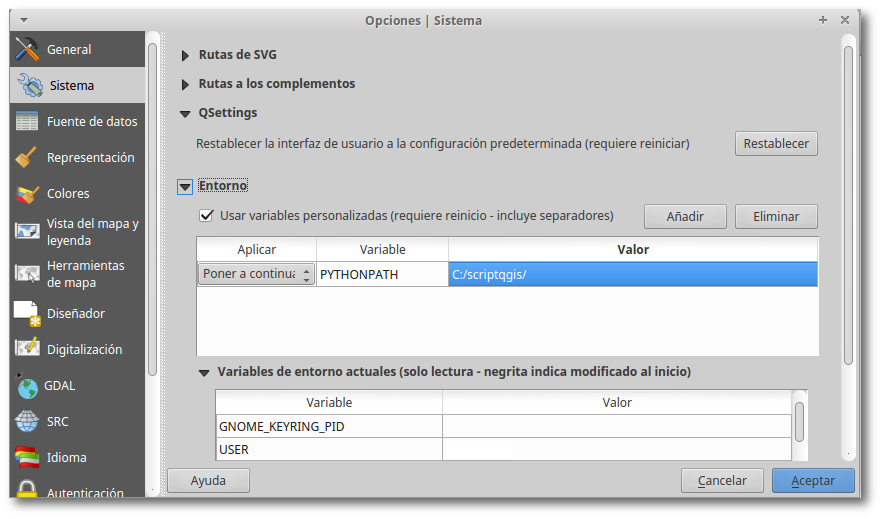Collapse Variables de entorno actuales list
The width and height of the screenshot is (882, 519).
point(204,372)
